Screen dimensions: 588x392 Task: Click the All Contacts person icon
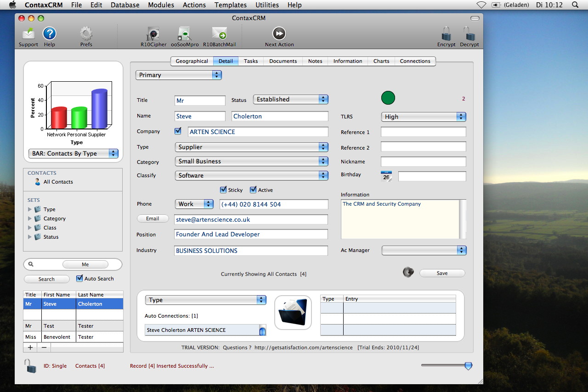38,182
